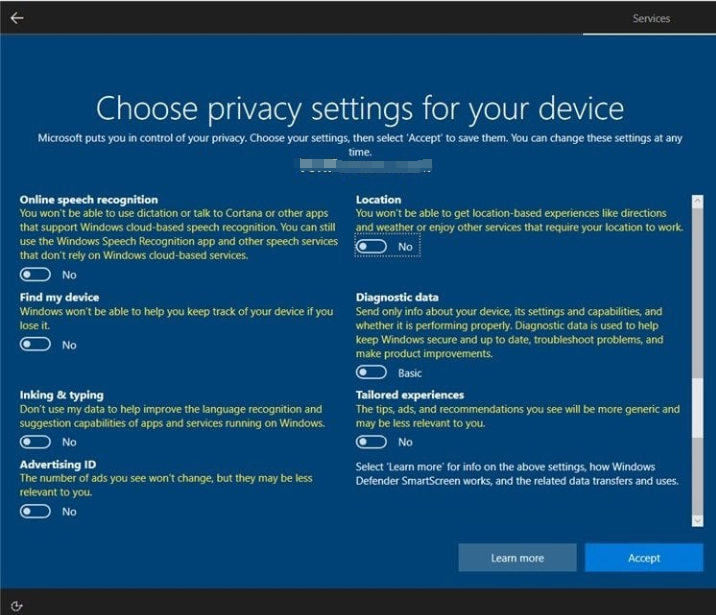Click the Accept button
Screen dimensions: 716x615
coord(644,558)
